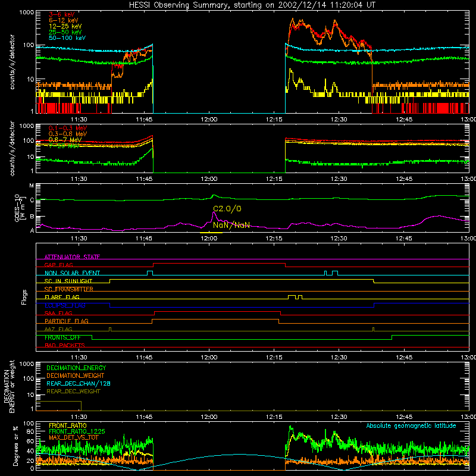Click the Flags vertical axis title
This screenshot has height=476, width=476.
[24, 297]
